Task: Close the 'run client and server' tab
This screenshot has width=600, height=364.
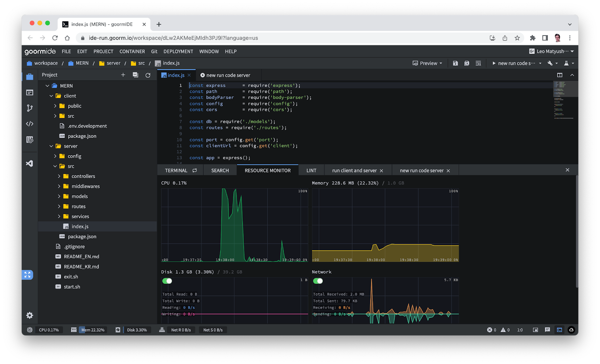Action: pos(381,171)
